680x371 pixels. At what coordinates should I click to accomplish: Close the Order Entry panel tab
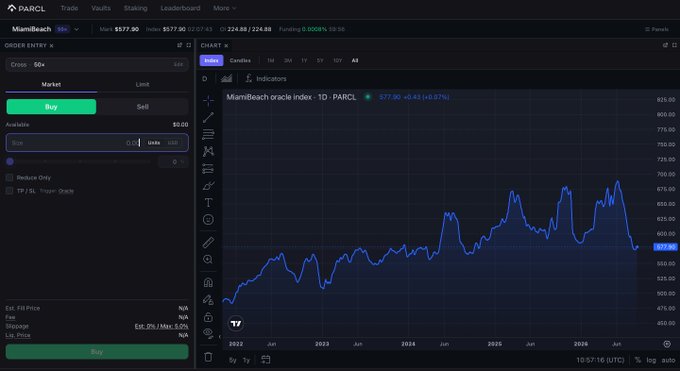(x=51, y=46)
